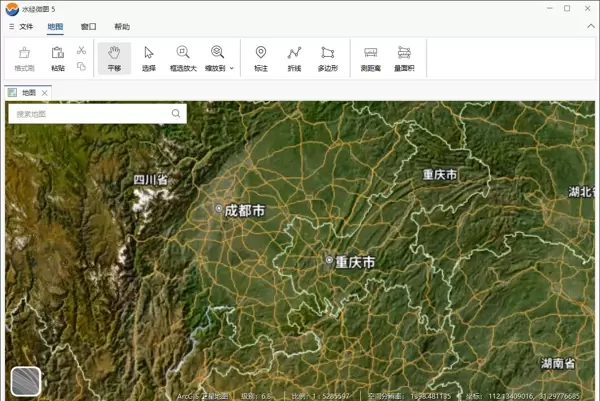This screenshot has width=600, height=401.
Task: Switch to the 窗口 ribbon tab
Action: point(89,27)
